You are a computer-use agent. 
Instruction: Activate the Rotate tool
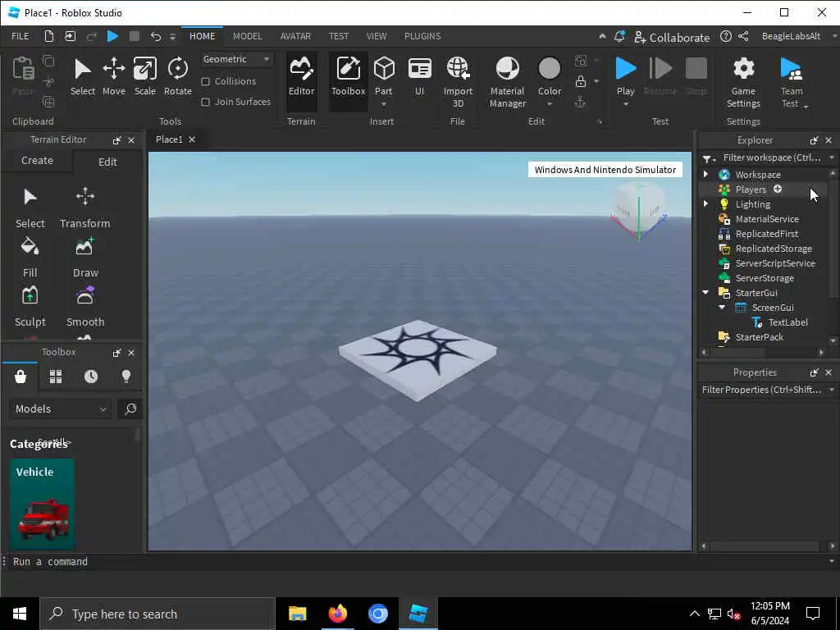pos(178,76)
